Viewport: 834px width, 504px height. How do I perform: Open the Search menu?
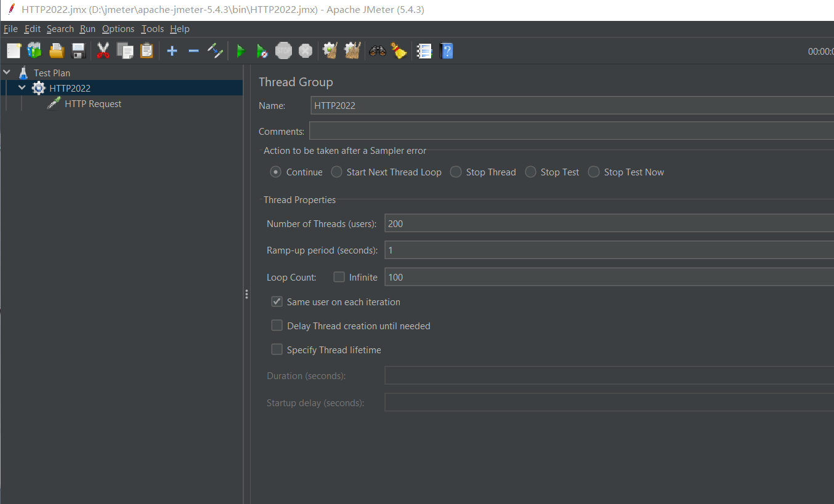[x=60, y=29]
